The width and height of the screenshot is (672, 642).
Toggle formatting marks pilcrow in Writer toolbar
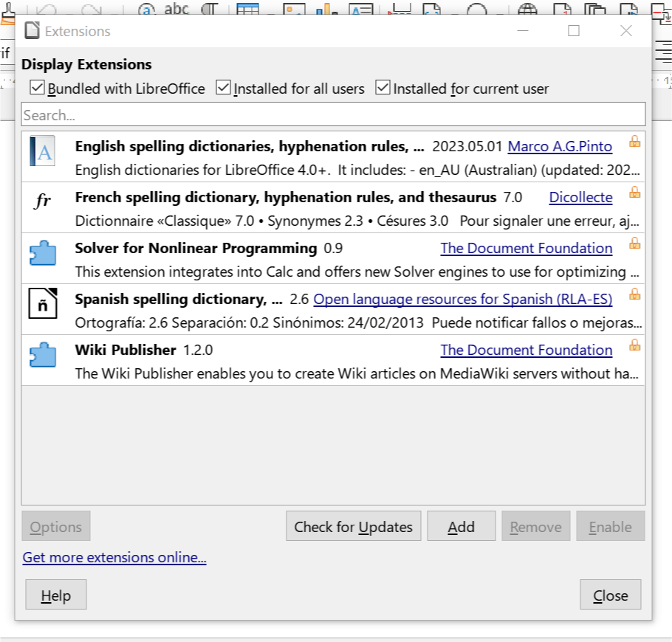coord(210,7)
